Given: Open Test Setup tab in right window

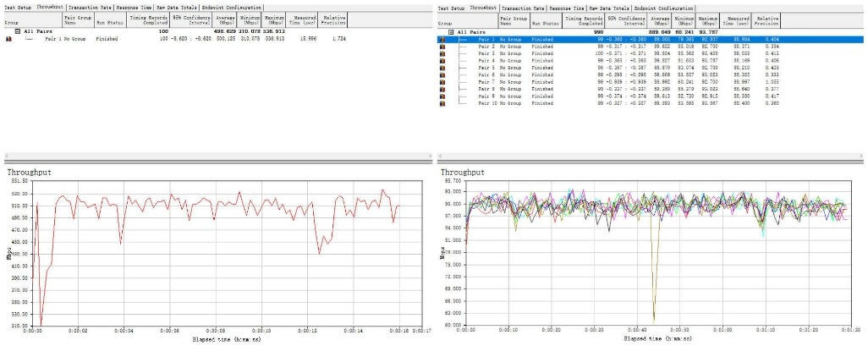Looking at the screenshot, I should pos(451,8).
